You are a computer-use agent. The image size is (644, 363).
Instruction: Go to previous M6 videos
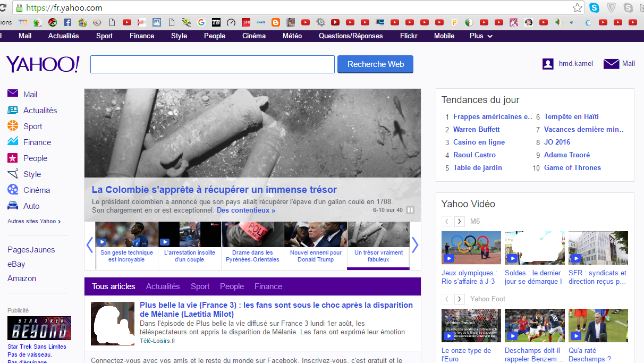[x=447, y=221]
